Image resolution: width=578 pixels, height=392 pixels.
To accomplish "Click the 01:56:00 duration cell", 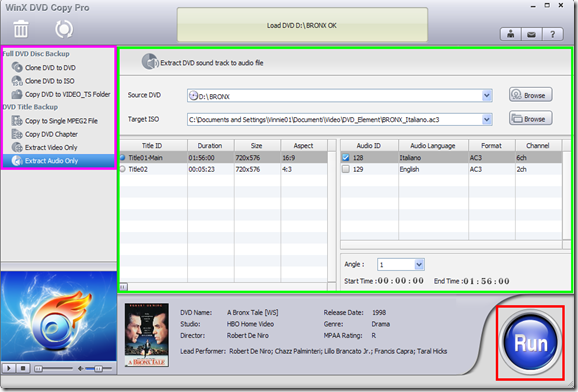I will [x=202, y=158].
